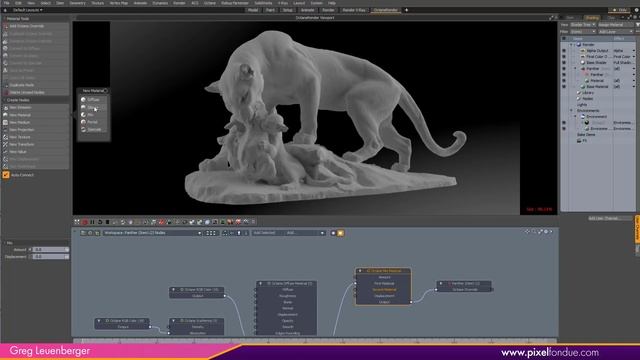Click the New Value icon
640x360 pixels.
5,152
